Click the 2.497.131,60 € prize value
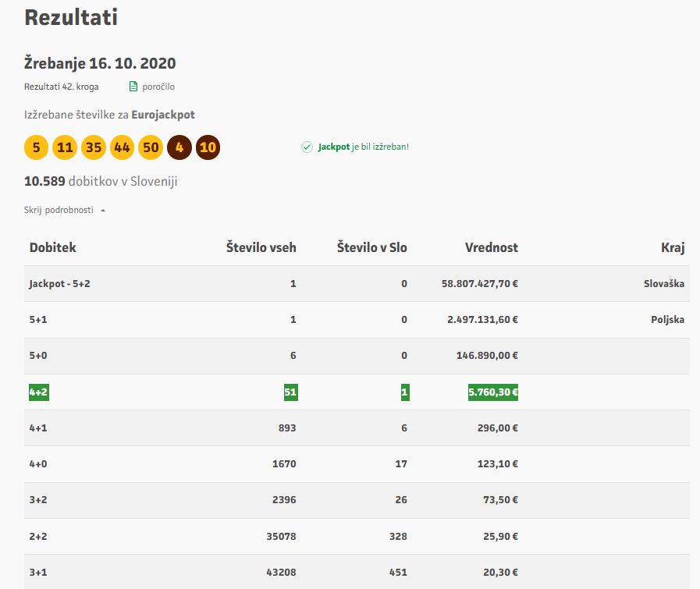Screen dimensions: 700x589 (x=482, y=320)
